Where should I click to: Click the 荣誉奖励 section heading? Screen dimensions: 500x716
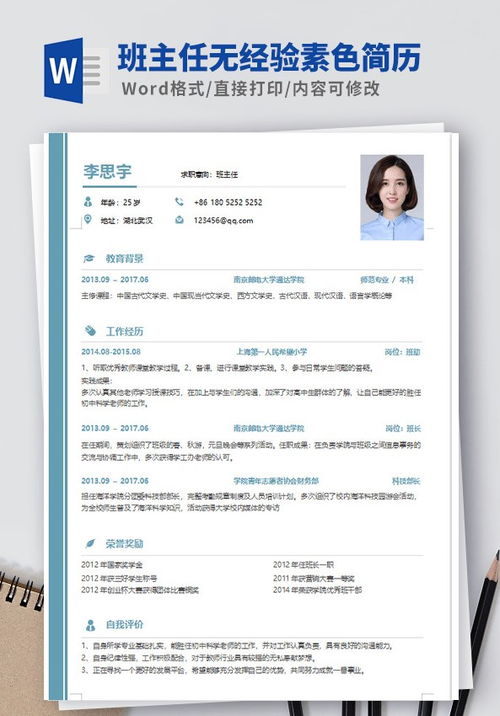125,544
